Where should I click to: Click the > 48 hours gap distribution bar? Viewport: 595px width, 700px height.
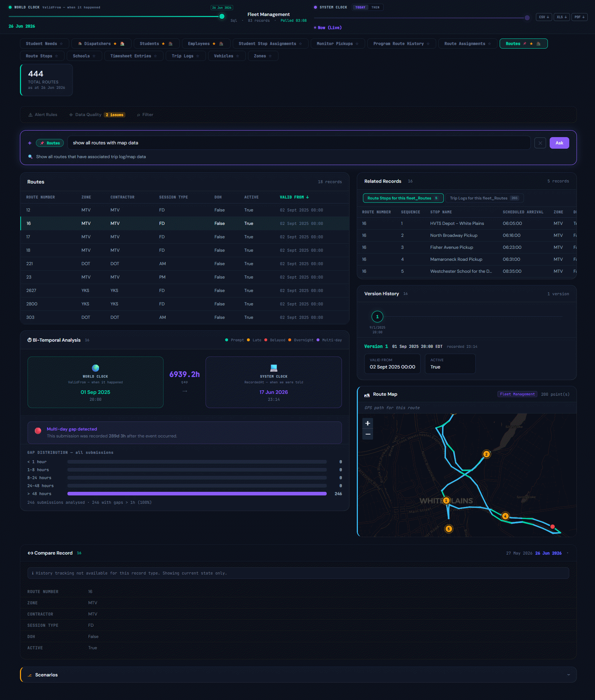coord(197,494)
